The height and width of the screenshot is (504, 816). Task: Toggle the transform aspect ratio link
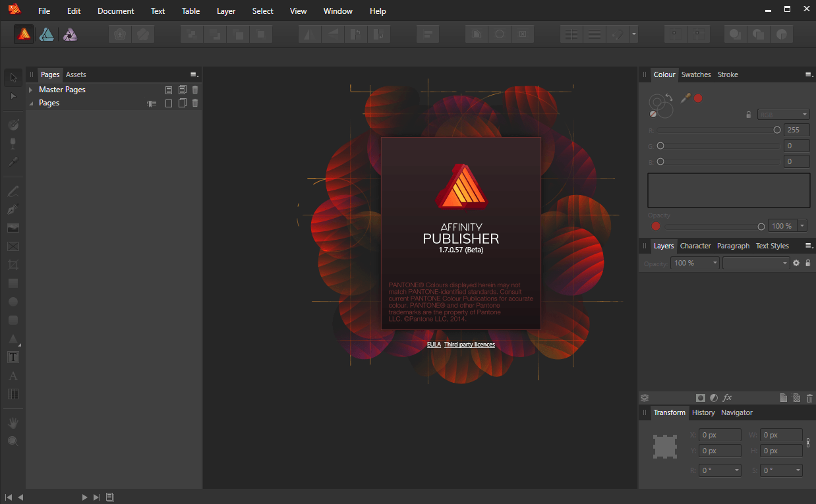click(809, 443)
